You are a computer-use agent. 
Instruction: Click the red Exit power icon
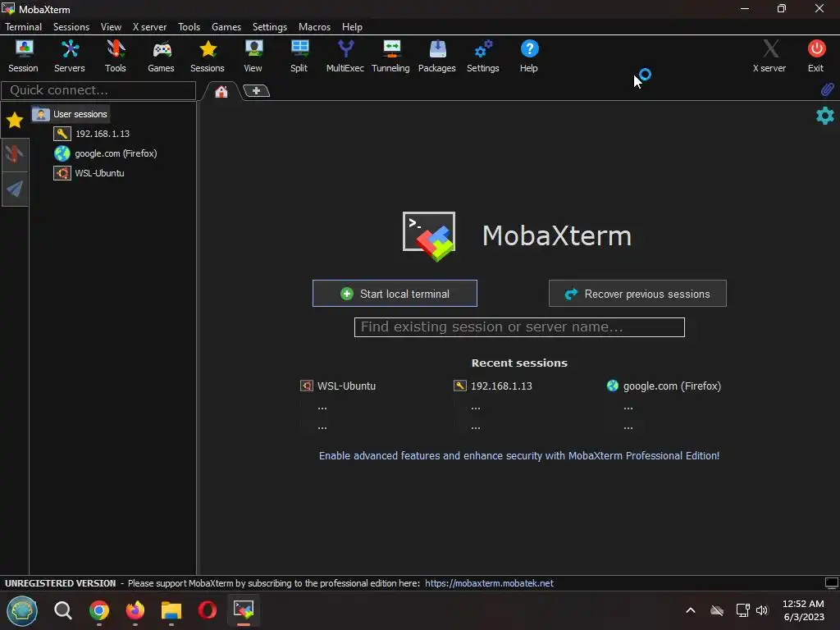tap(816, 57)
